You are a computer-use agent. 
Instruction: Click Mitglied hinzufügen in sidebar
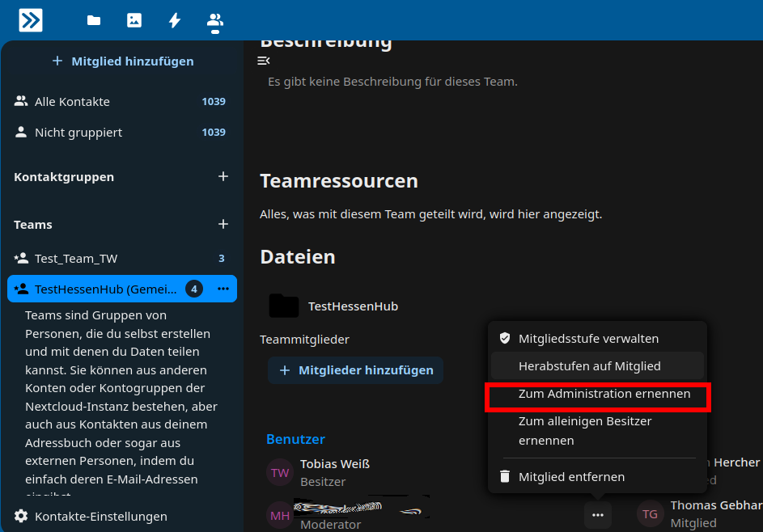(x=123, y=61)
